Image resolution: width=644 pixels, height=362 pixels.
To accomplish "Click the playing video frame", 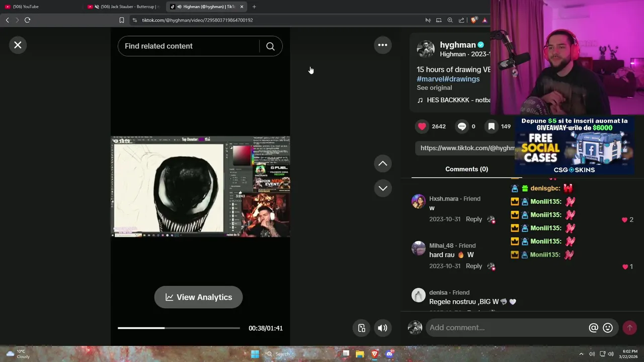I will pyautogui.click(x=200, y=186).
